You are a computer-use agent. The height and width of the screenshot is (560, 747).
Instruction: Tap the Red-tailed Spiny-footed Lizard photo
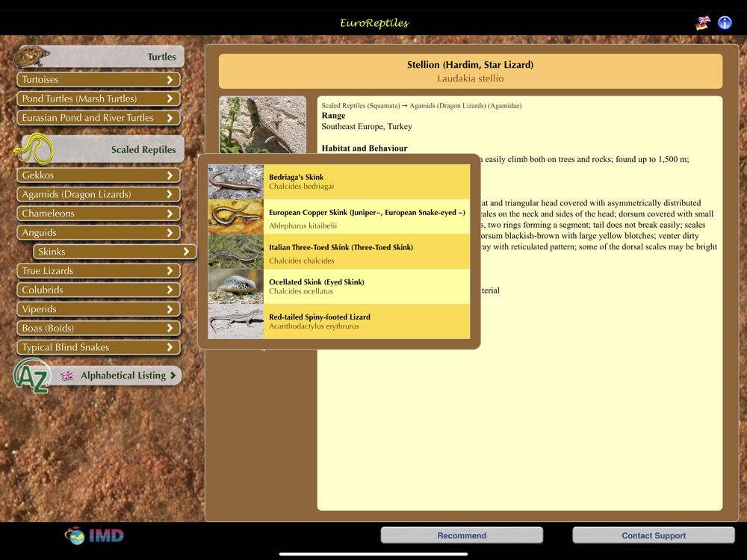point(236,321)
